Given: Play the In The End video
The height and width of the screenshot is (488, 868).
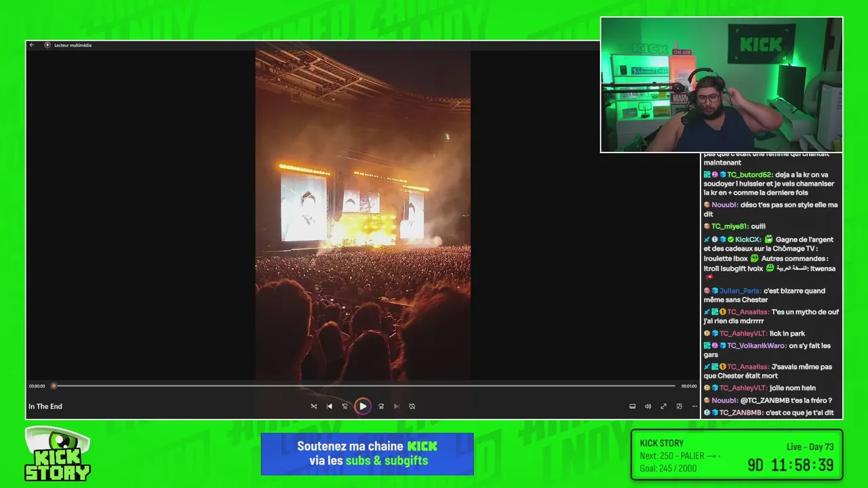Looking at the screenshot, I should pos(363,407).
